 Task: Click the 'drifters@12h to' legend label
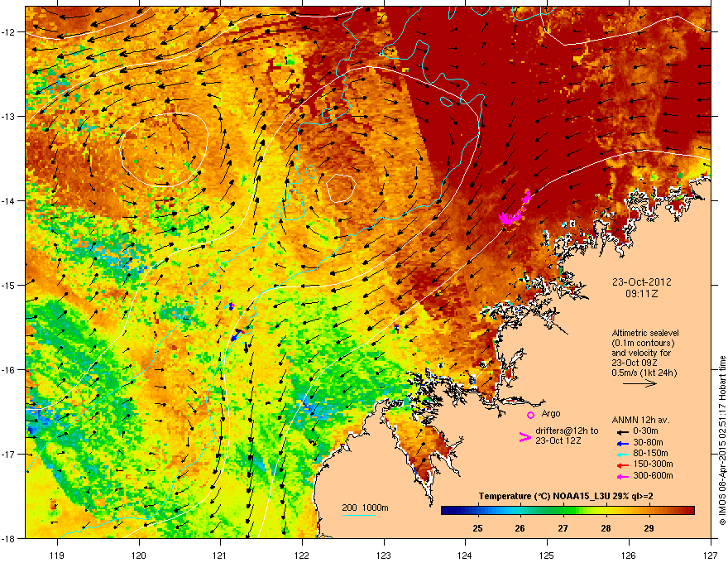pyautogui.click(x=567, y=431)
